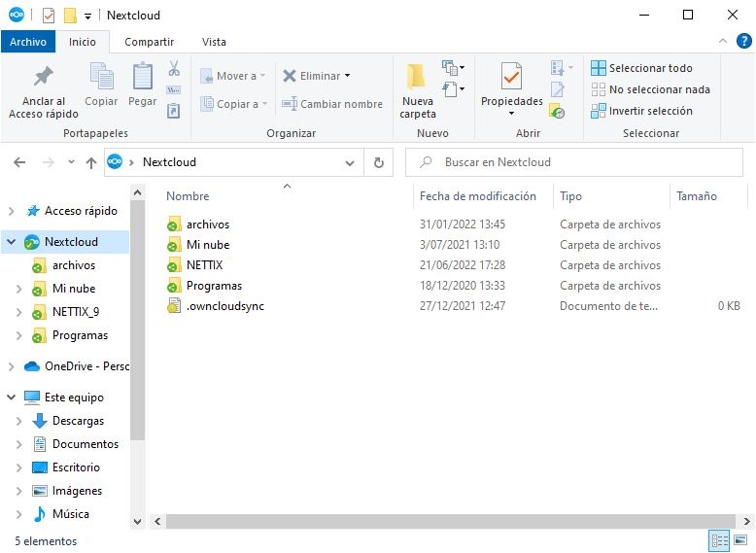Expand the Mi nube tree node
This screenshot has width=756, height=553.
[x=19, y=289]
